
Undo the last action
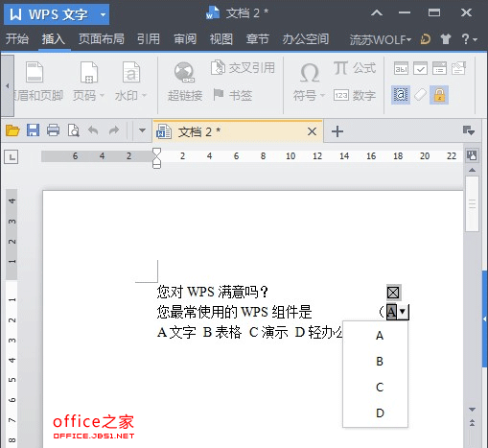click(93, 130)
